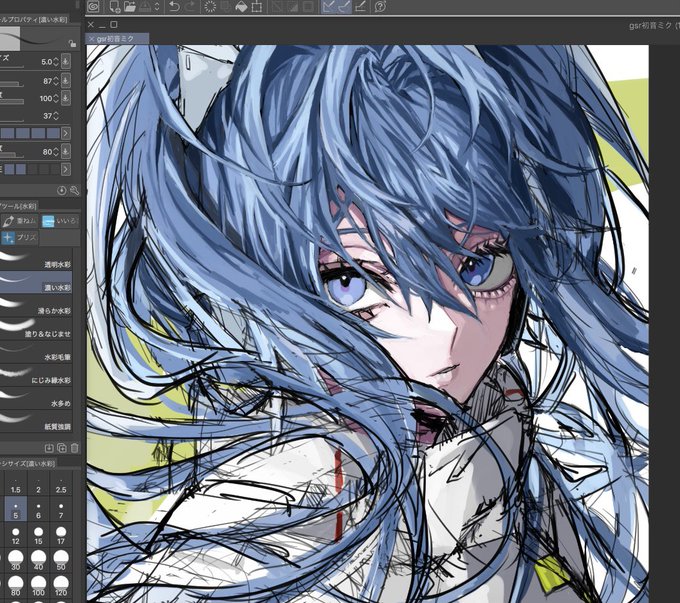Screen dimensions: 680x603
Task: Open brush size dynamics download-arrow button
Action: (65, 61)
